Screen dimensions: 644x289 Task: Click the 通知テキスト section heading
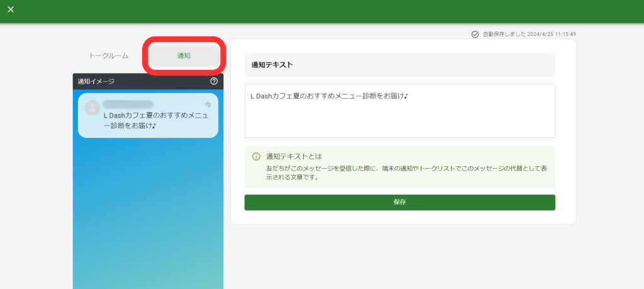coord(272,65)
